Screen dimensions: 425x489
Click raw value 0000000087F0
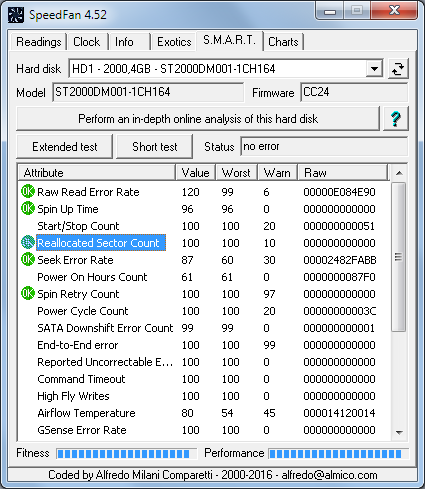[339, 277]
